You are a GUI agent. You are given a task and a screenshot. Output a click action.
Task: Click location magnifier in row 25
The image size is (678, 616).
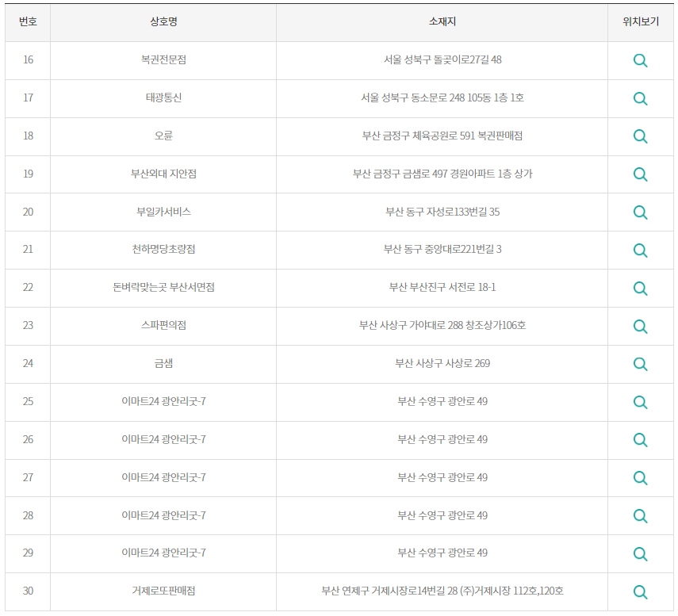(641, 403)
